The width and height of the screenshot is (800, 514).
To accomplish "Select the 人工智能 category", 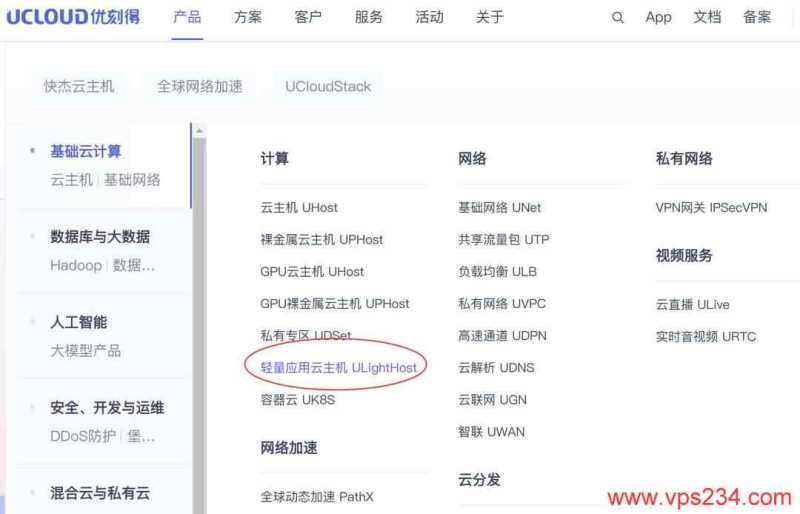I will pos(79,322).
